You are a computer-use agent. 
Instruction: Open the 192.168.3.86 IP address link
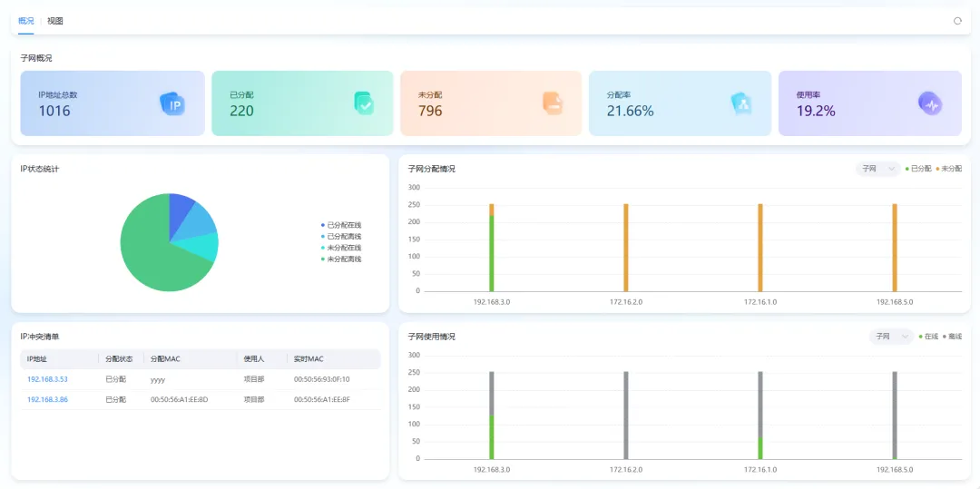(47, 399)
